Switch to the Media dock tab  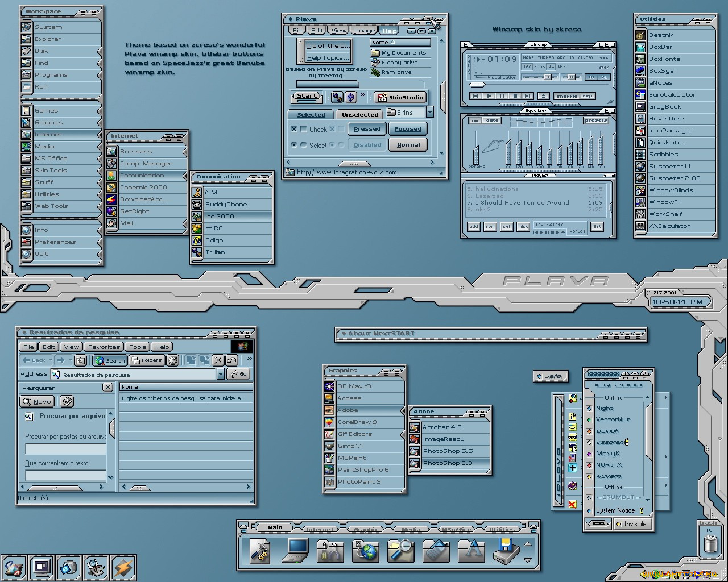[411, 529]
